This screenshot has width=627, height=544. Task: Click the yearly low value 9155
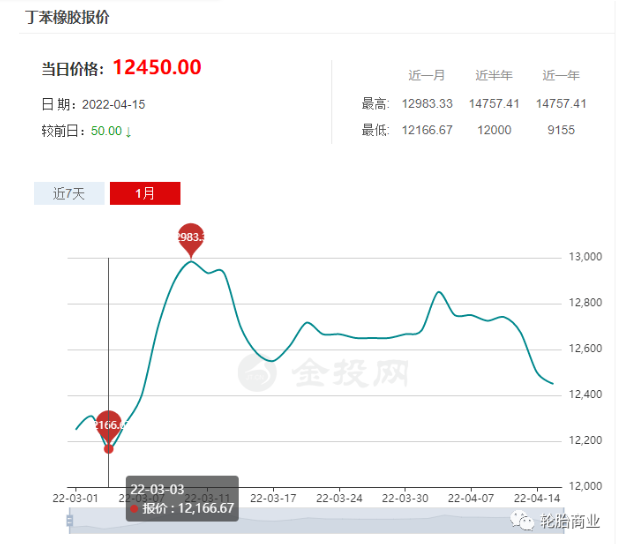coord(561,130)
